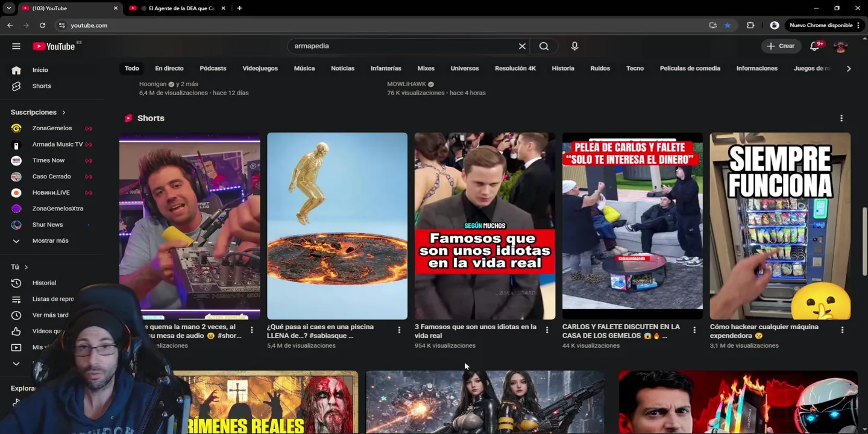Select the Noticias filter chip
Image resolution: width=868 pixels, height=434 pixels.
tap(342, 68)
